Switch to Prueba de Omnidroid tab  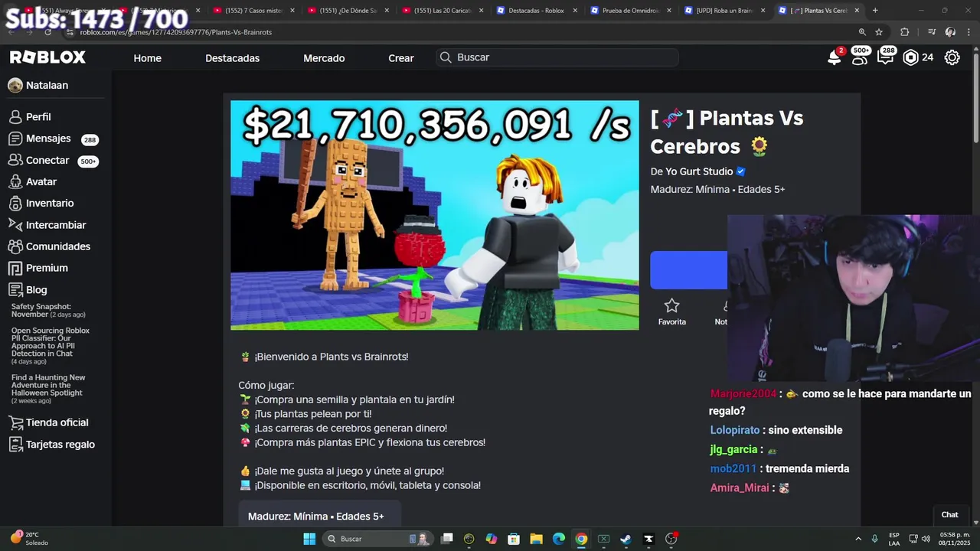click(x=632, y=10)
